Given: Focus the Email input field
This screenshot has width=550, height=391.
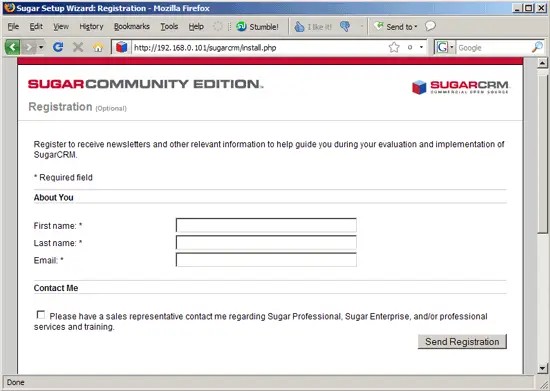Looking at the screenshot, I should pyautogui.click(x=266, y=259).
